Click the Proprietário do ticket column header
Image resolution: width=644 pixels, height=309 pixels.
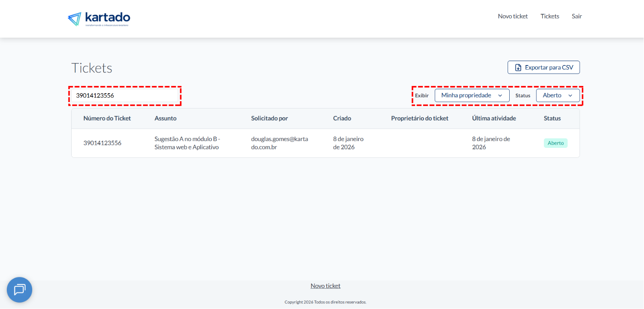pyautogui.click(x=420, y=119)
